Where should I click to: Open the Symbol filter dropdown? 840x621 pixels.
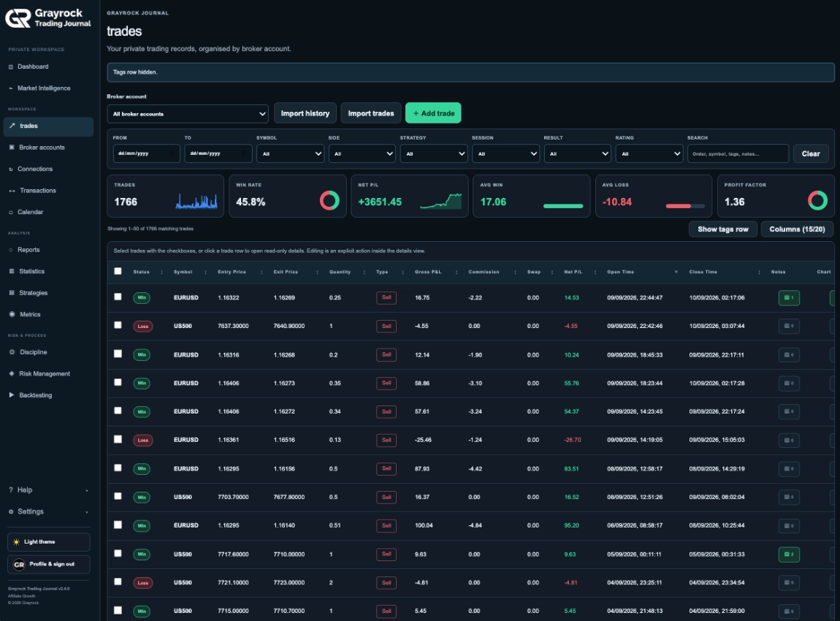point(290,153)
